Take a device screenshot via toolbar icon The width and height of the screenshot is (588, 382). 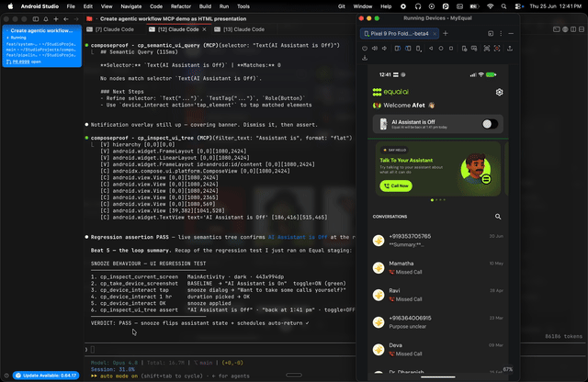point(486,49)
